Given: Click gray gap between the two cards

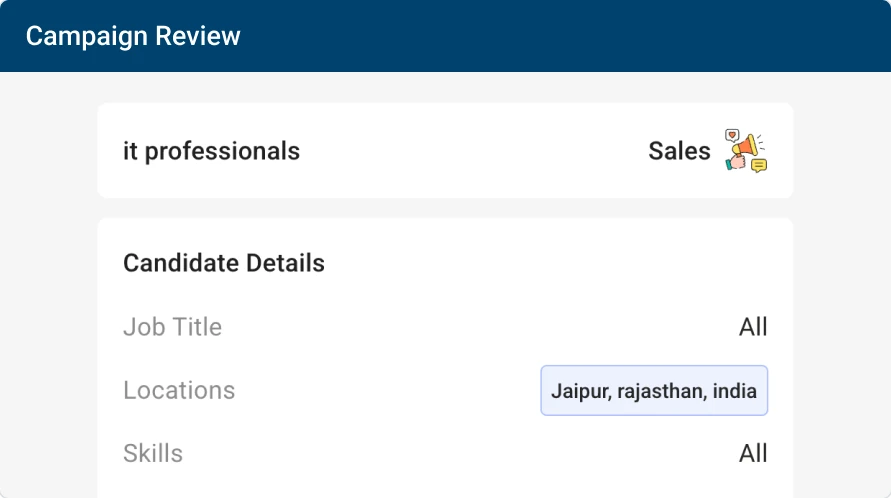Looking at the screenshot, I should 445,208.
